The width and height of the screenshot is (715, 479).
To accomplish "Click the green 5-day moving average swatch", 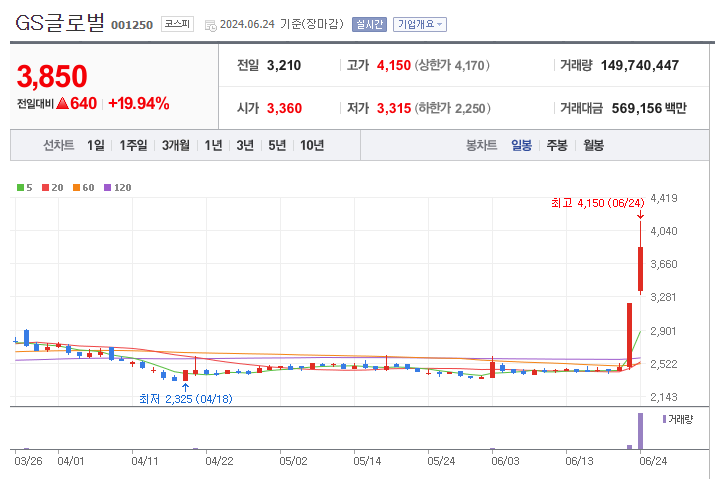I will coord(21,187).
